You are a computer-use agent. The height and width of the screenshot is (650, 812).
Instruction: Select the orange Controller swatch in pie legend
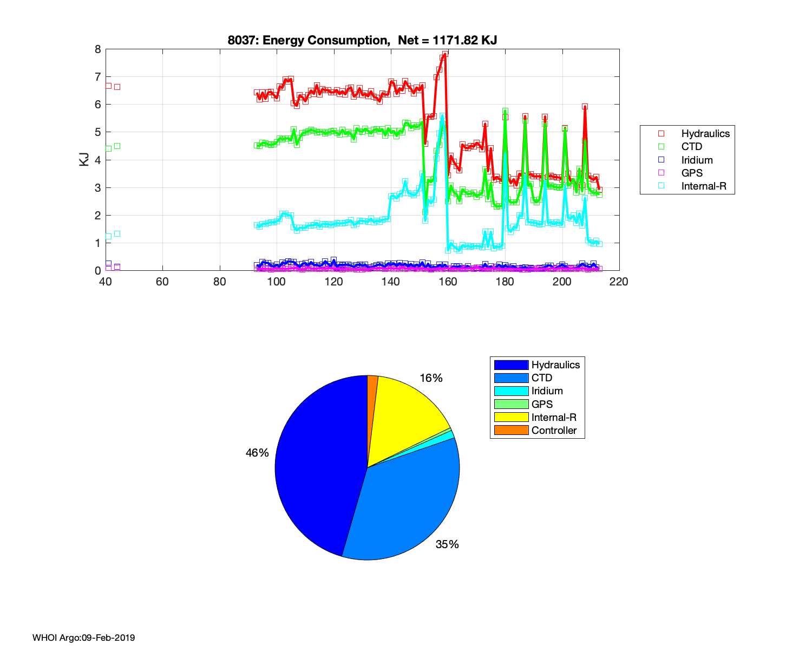click(x=510, y=431)
